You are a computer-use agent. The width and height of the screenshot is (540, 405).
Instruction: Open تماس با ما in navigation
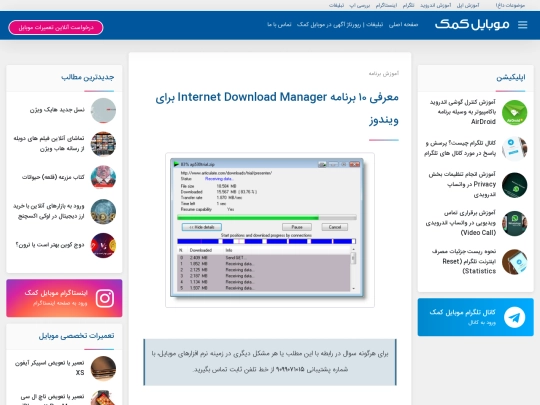point(279,24)
